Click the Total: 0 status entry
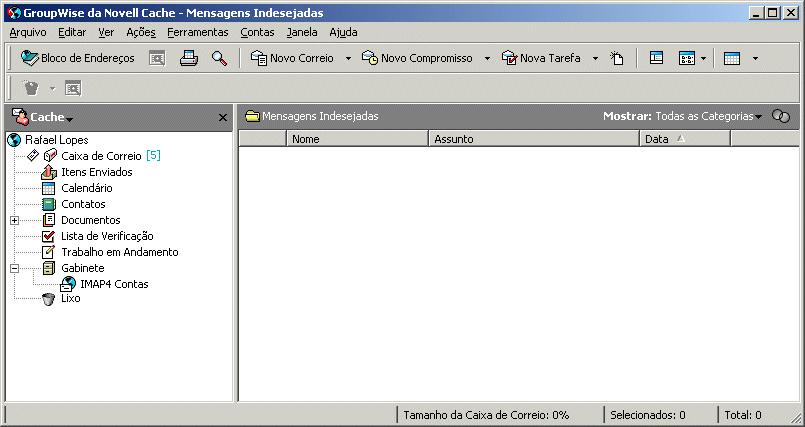The image size is (805, 427). coord(743,415)
